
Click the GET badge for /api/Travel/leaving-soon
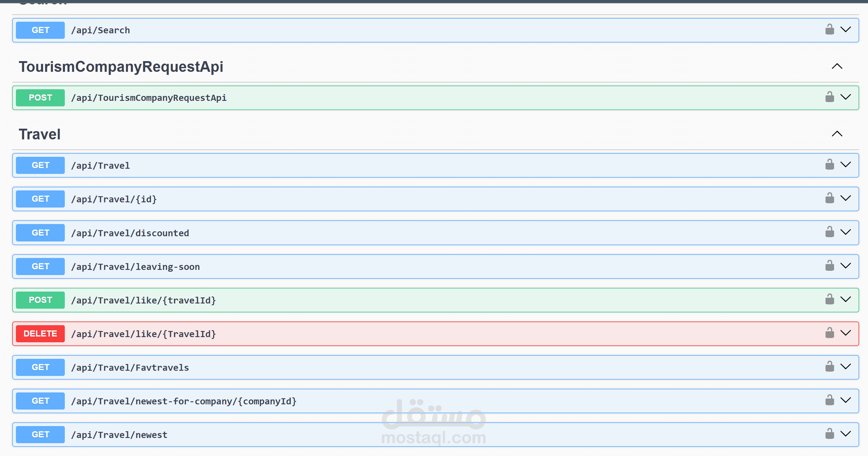click(x=40, y=267)
